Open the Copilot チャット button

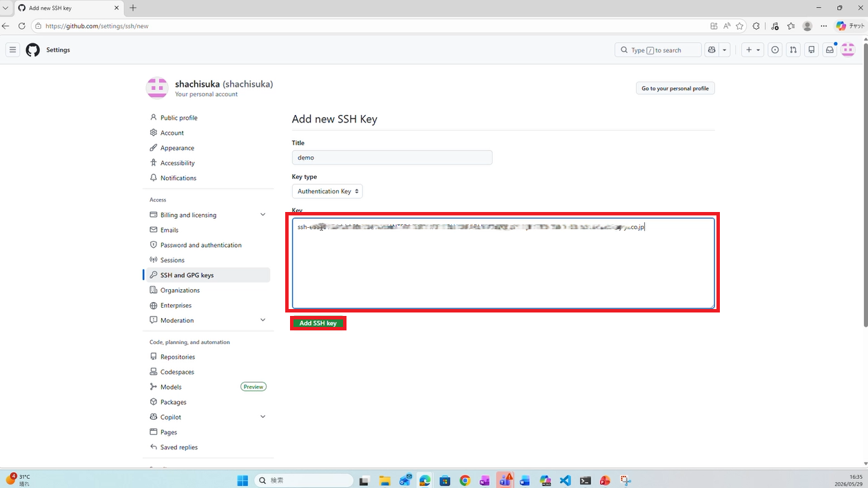(x=850, y=26)
